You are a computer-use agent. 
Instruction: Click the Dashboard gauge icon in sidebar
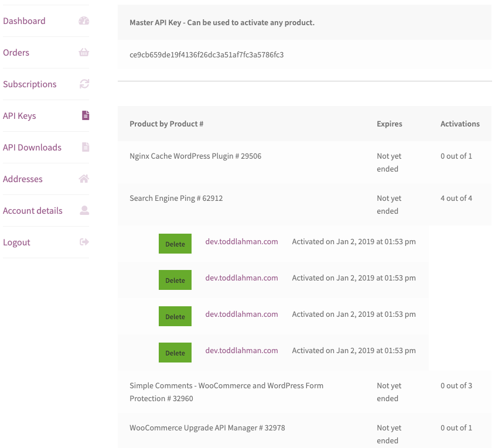(x=84, y=20)
